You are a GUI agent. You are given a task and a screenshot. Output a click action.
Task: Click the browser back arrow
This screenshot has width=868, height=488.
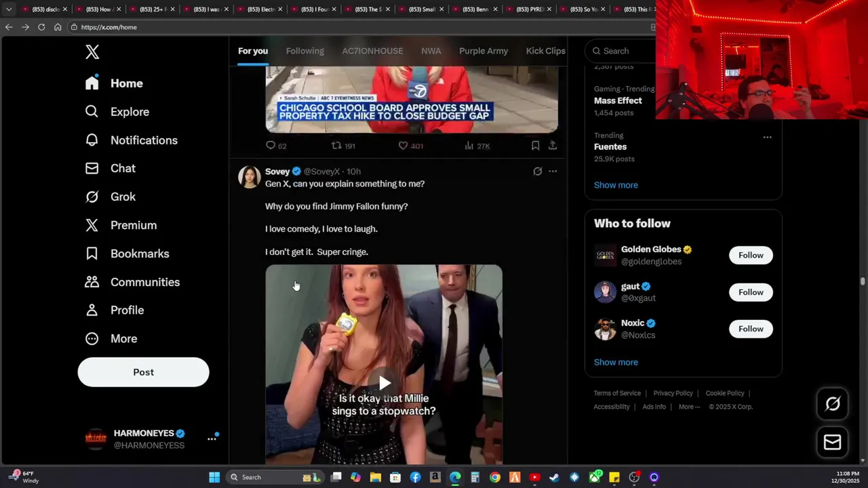tap(9, 27)
